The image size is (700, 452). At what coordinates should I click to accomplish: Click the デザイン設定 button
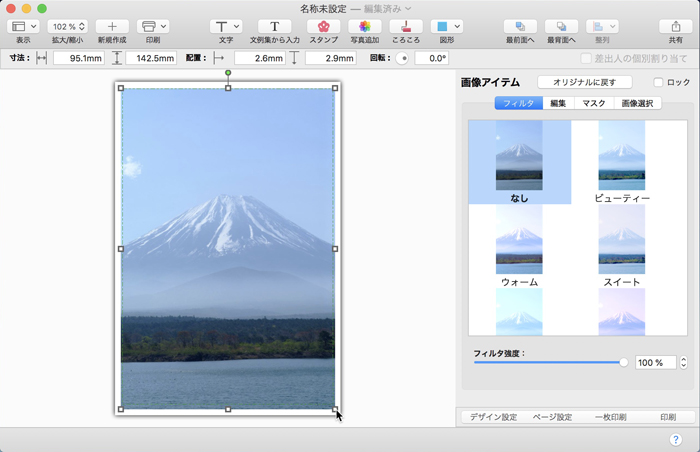[x=493, y=417]
